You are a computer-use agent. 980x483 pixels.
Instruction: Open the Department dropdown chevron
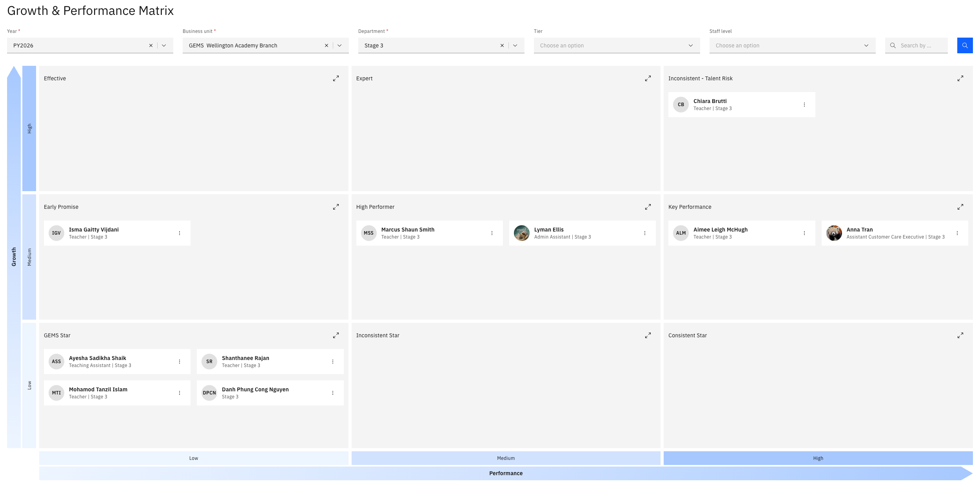tap(515, 45)
